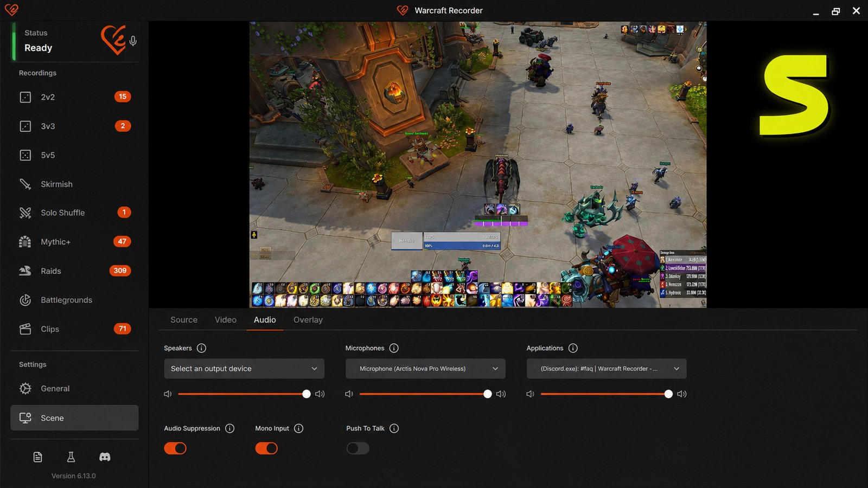This screenshot has height=488, width=868.
Task: Open Battlegrounds recordings
Action: tap(74, 300)
